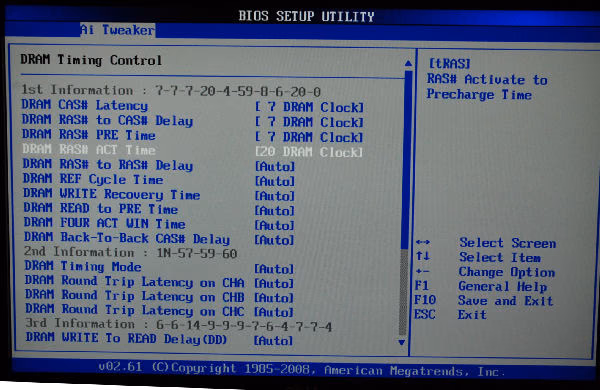Select DRAM Timing Mode option
600x390 pixels.
pyautogui.click(x=83, y=266)
